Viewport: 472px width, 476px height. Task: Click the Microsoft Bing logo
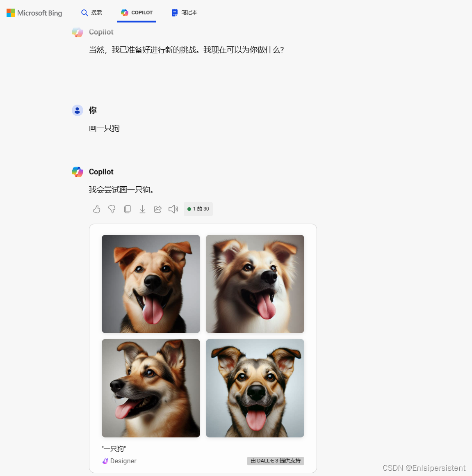[34, 13]
